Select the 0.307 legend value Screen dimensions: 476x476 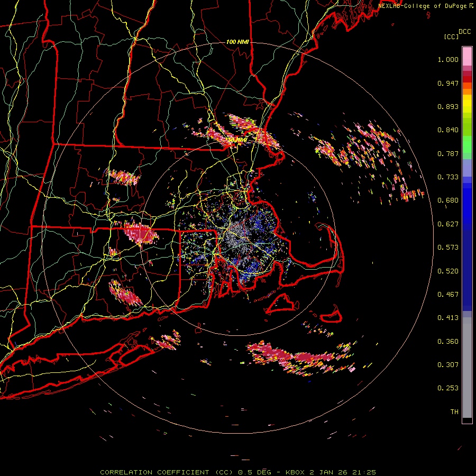[x=448, y=365]
